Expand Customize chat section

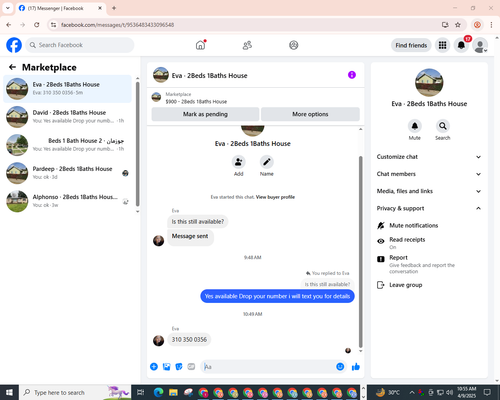click(429, 157)
